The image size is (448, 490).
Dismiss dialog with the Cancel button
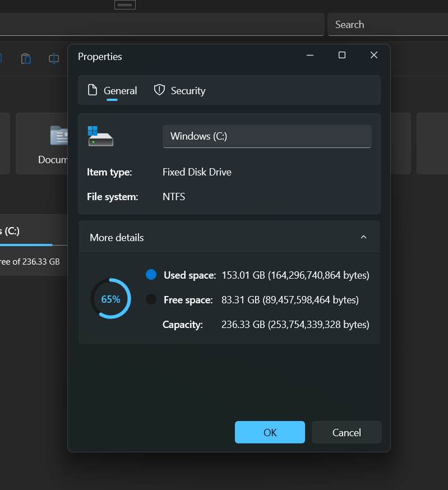click(x=347, y=432)
